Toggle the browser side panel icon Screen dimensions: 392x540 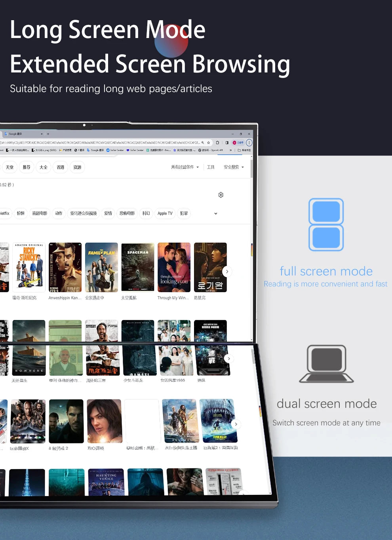click(227, 143)
